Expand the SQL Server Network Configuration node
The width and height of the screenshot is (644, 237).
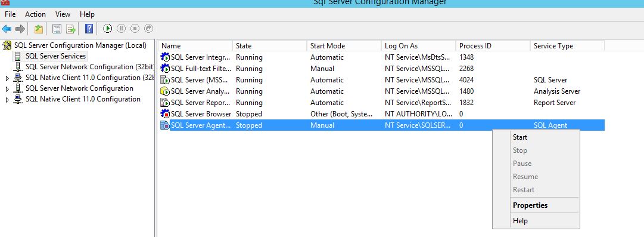click(x=7, y=88)
